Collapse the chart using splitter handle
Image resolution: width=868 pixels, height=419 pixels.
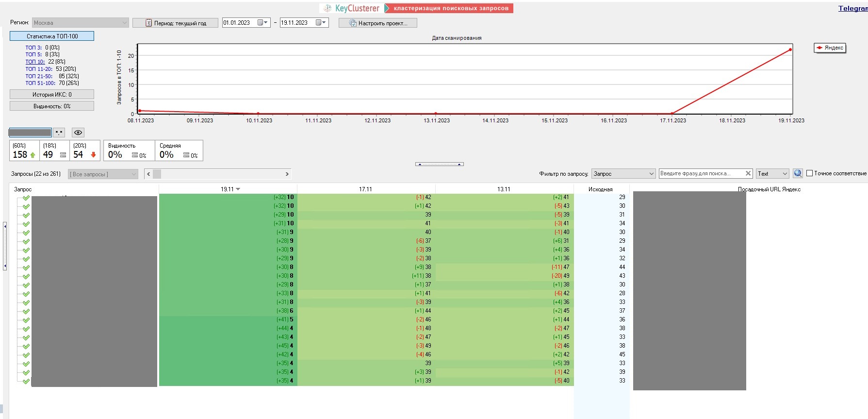(x=439, y=164)
